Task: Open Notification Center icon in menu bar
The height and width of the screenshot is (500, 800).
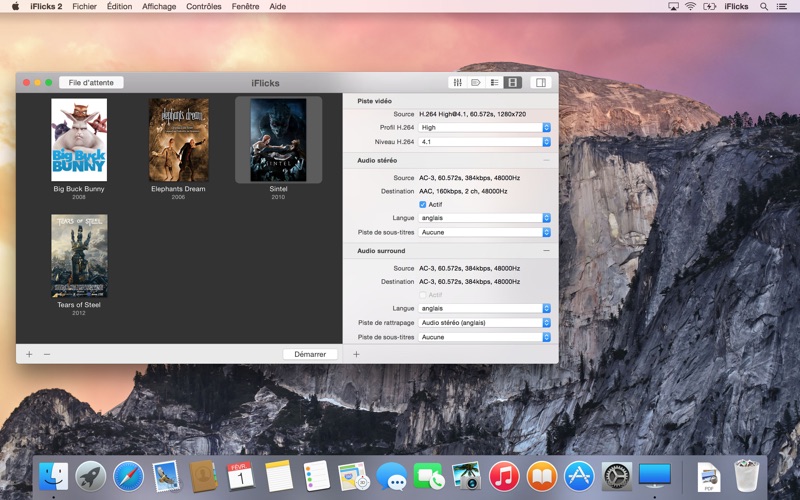Action: coord(781,7)
